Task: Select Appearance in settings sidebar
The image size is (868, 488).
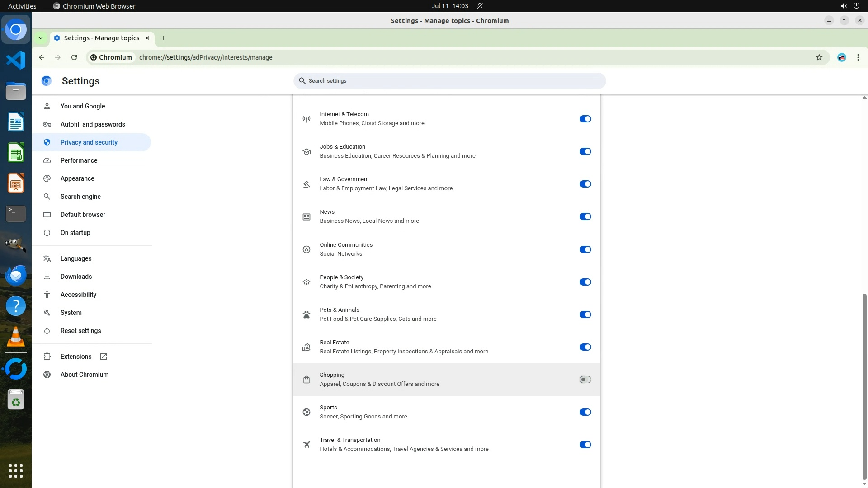Action: [x=77, y=178]
